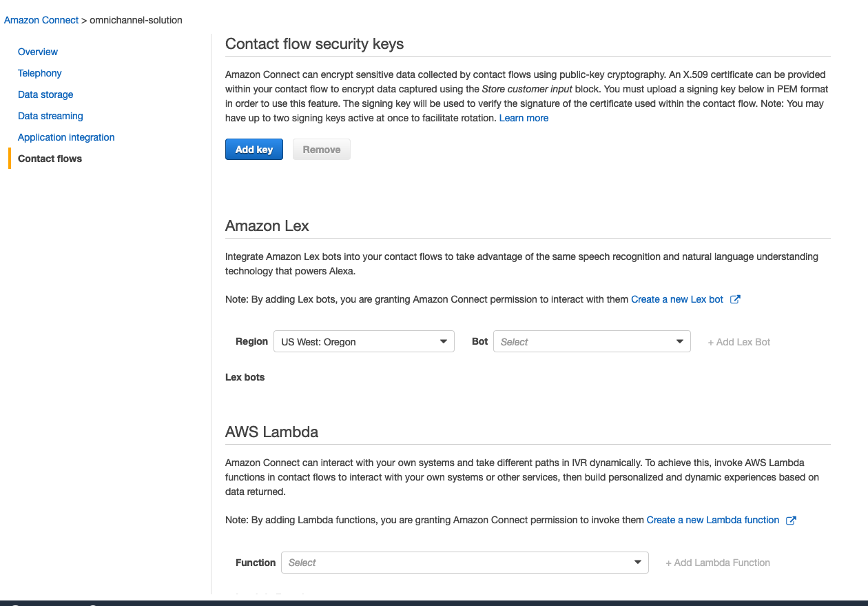Expand the Bot select dropdown
Screen dimensions: 868x606
(x=592, y=341)
